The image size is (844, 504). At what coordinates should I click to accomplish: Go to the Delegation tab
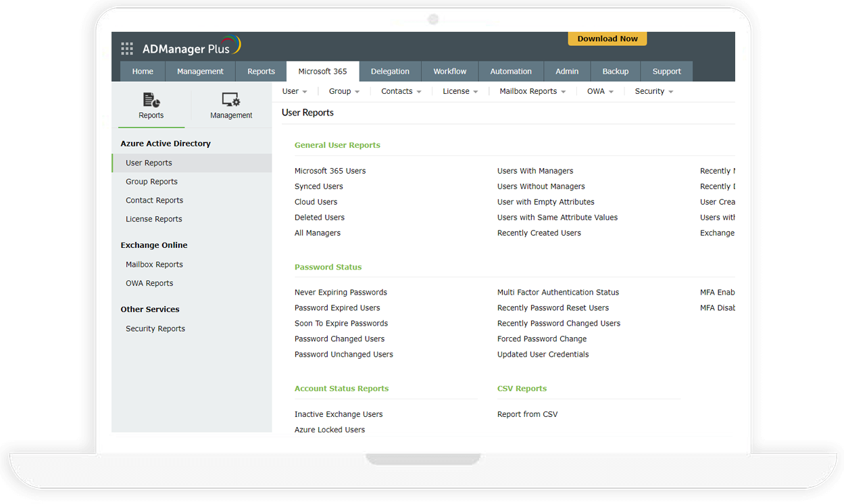390,72
